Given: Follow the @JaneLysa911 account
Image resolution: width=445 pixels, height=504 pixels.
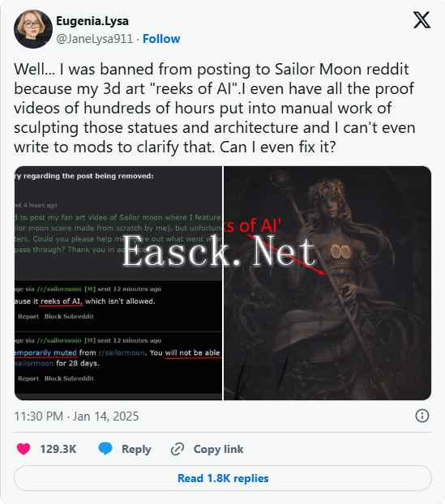Looking at the screenshot, I should [161, 39].
